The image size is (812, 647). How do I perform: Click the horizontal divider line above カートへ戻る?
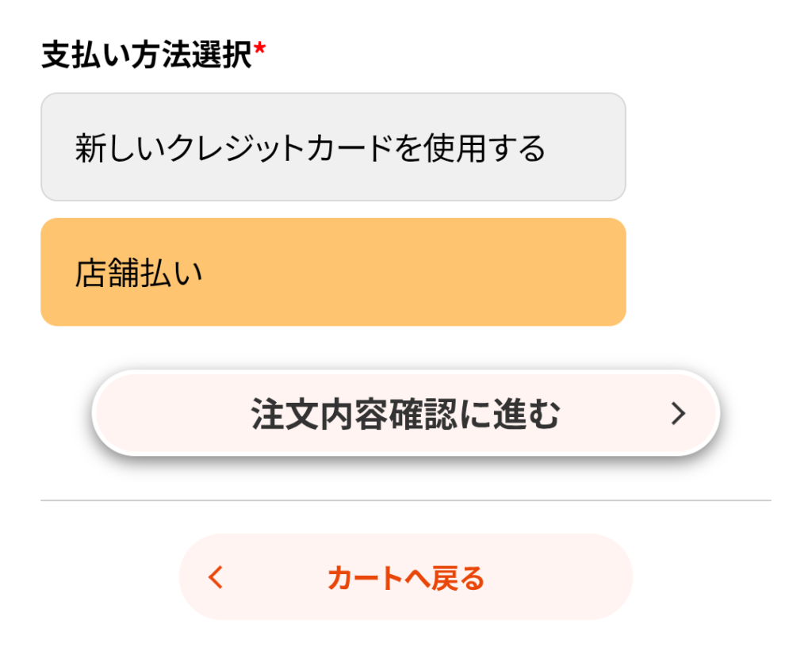[405, 500]
